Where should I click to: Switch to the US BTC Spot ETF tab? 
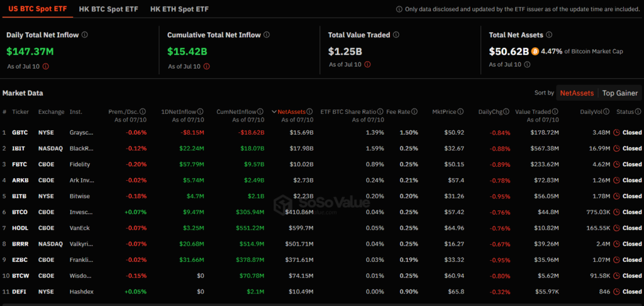pos(37,9)
